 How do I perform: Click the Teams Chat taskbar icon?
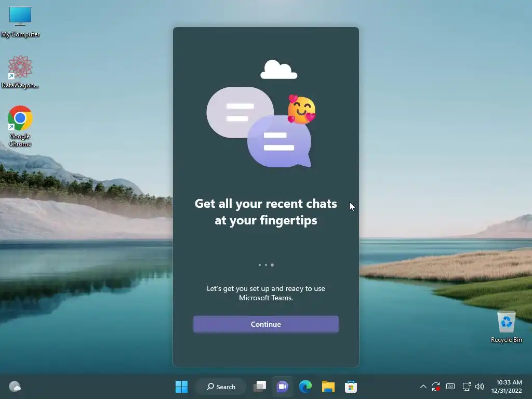pos(283,387)
